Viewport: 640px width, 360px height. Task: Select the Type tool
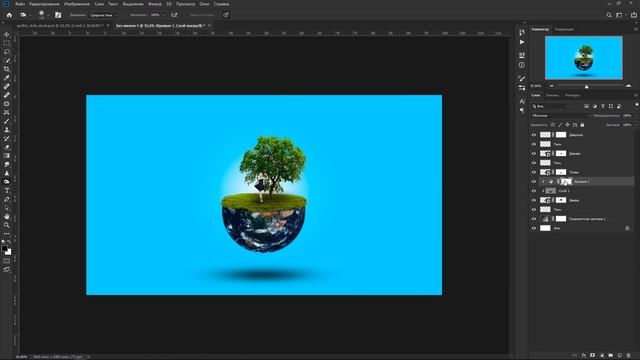[7, 190]
